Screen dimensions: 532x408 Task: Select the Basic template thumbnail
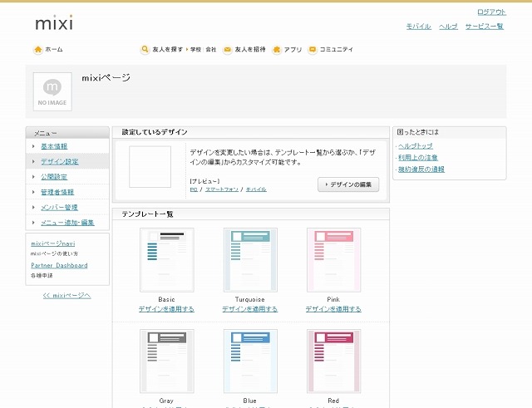point(167,260)
